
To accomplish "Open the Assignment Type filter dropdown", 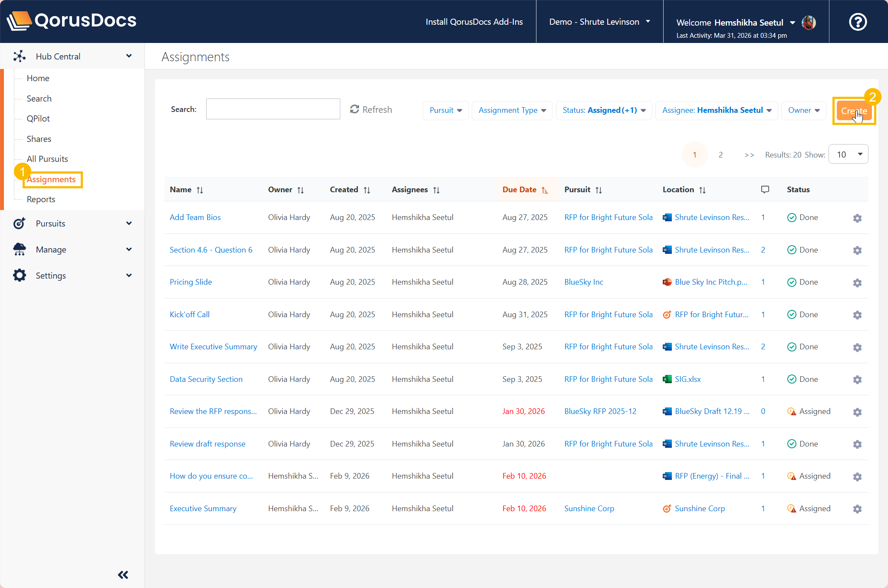I will (512, 110).
